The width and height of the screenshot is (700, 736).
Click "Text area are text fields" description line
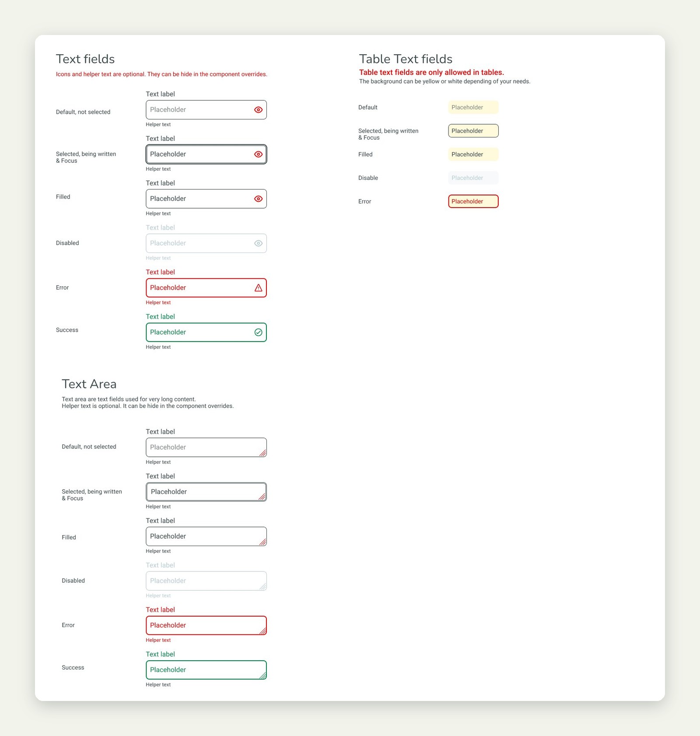[129, 399]
